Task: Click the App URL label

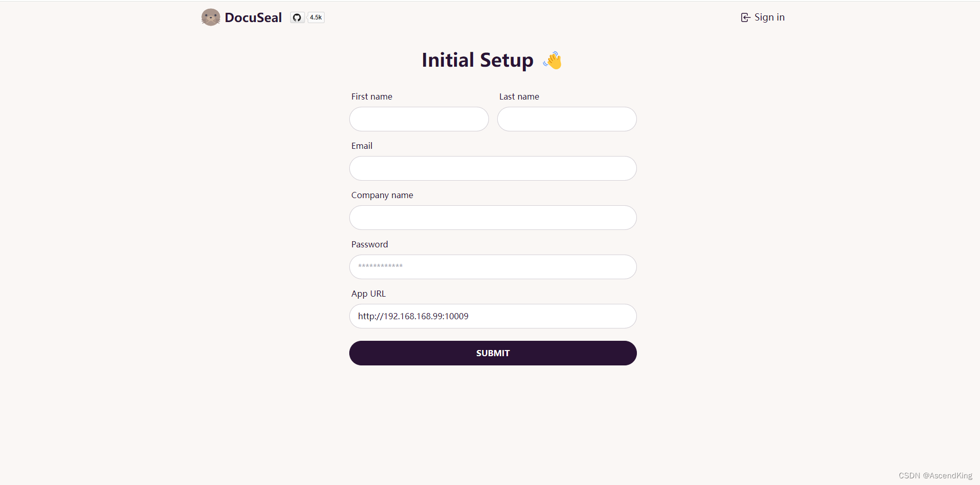Action: [368, 294]
